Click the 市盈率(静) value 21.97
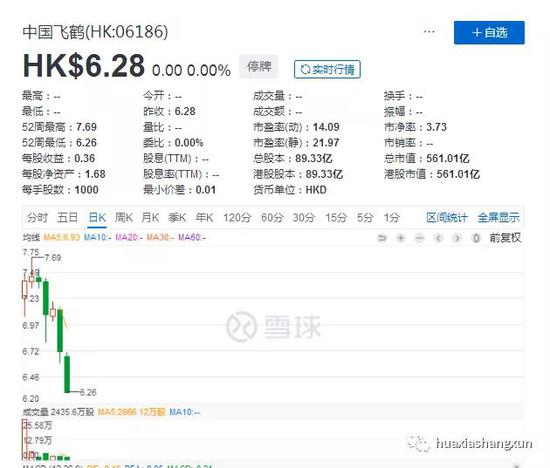 (326, 143)
